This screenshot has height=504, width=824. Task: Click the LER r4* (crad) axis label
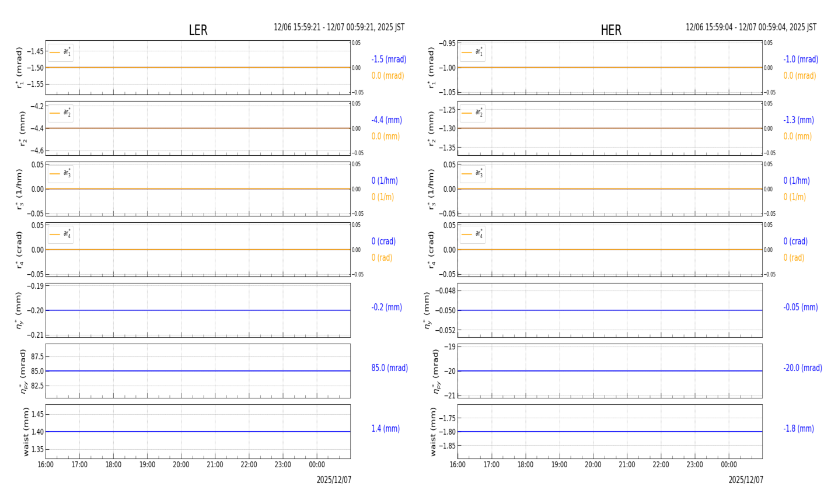pyautogui.click(x=19, y=250)
